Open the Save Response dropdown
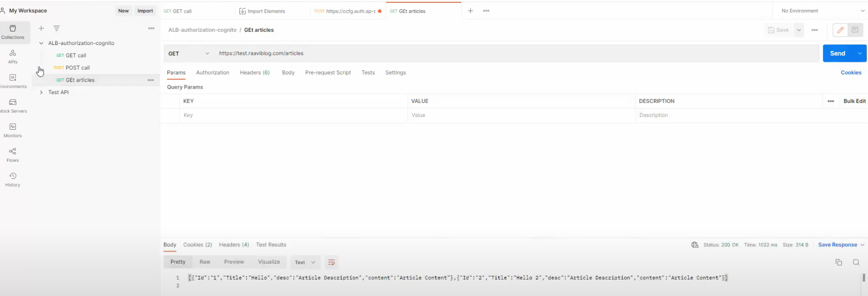Image resolution: width=868 pixels, height=296 pixels. [841, 245]
